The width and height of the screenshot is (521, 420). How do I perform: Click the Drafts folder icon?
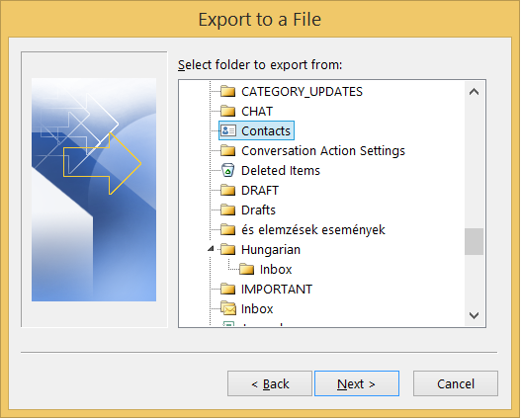point(228,210)
